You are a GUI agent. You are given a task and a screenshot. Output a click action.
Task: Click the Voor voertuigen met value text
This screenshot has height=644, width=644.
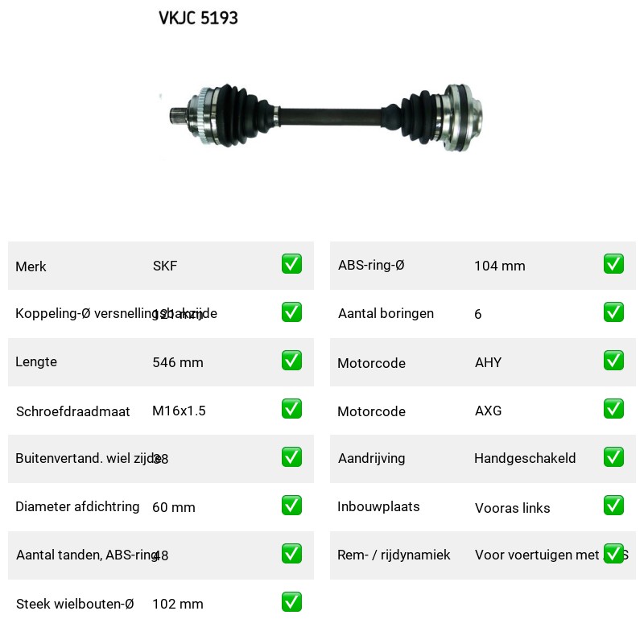click(x=537, y=555)
